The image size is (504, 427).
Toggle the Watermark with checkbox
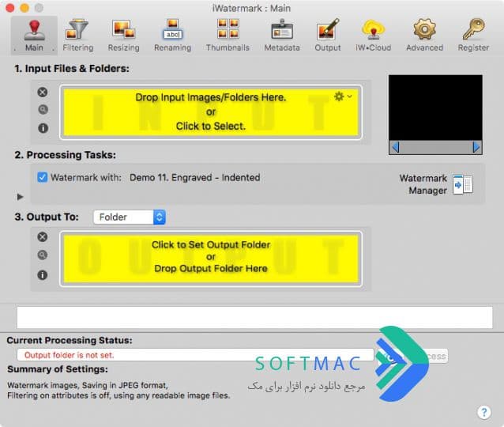tap(42, 177)
